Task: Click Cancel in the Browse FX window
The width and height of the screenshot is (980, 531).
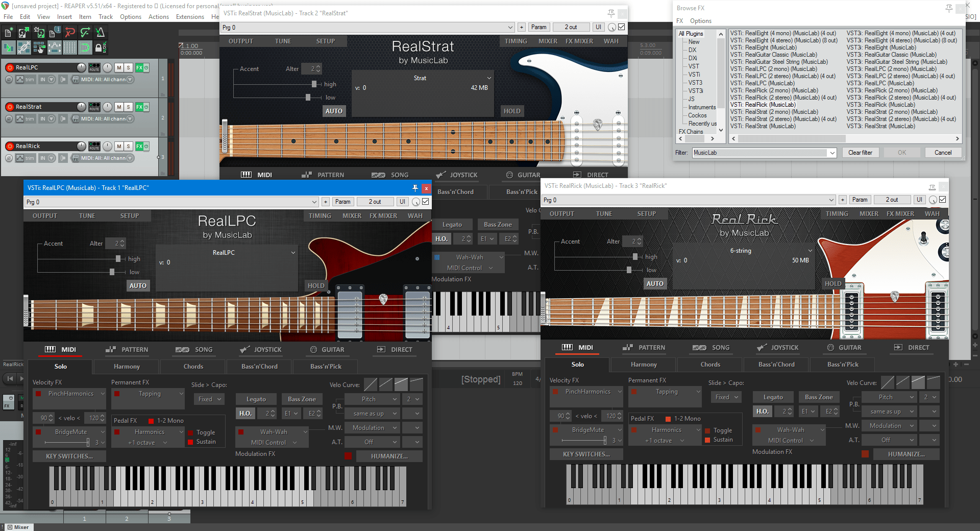Action: [x=943, y=153]
